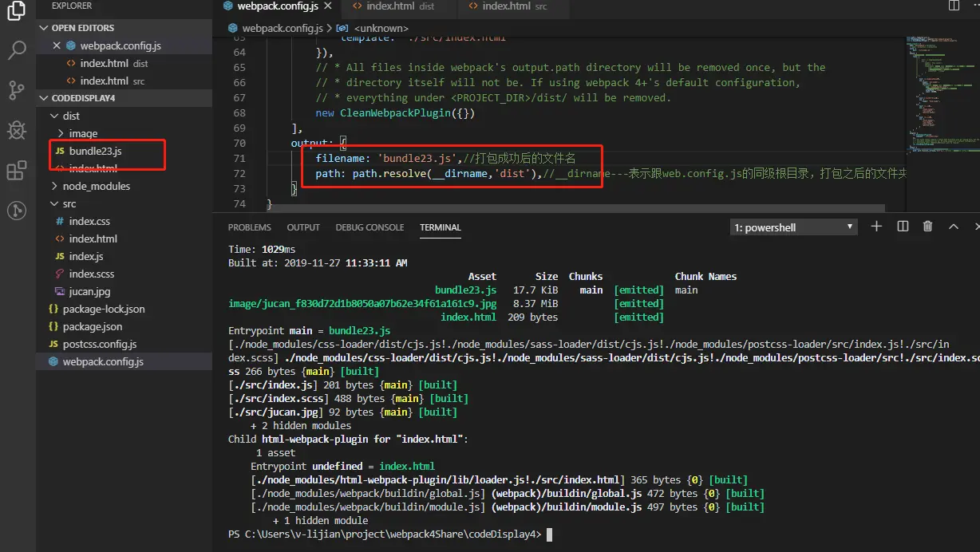
Task: Kill terminal with trash icon
Action: [x=927, y=227]
